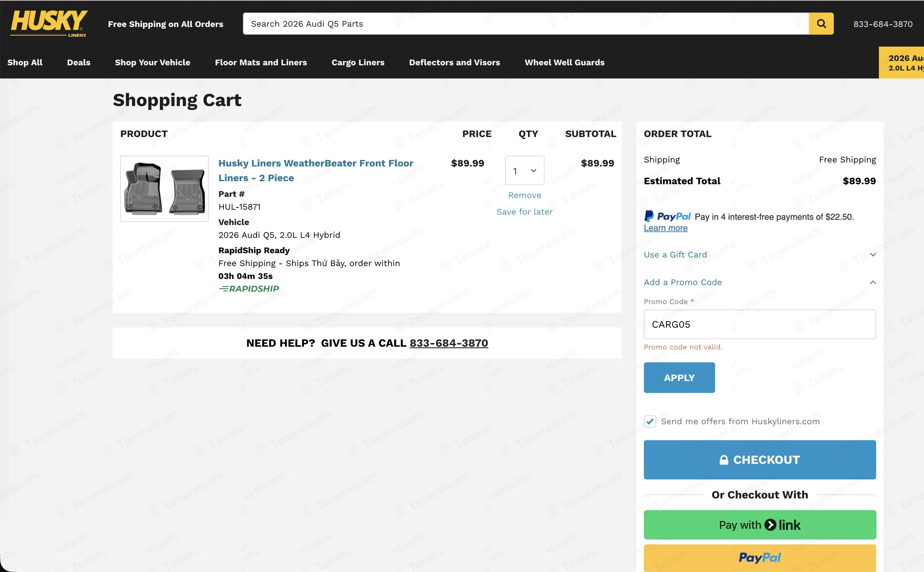Viewport: 924px width, 572px height.
Task: Open the Deals menu item
Action: [79, 63]
